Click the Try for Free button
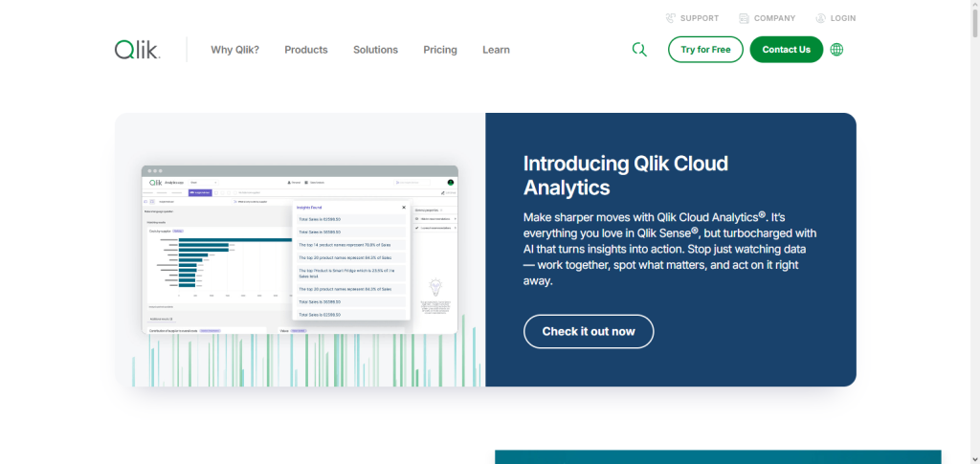 (x=705, y=50)
